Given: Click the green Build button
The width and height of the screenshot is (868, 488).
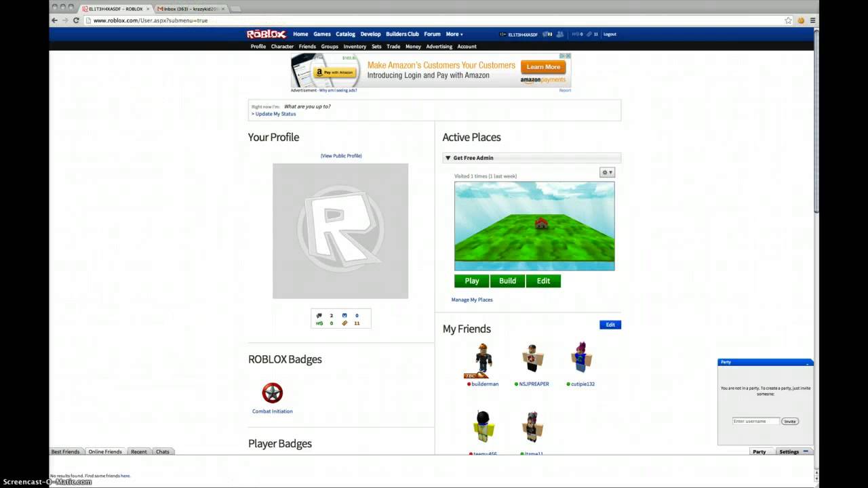Looking at the screenshot, I should tap(507, 281).
